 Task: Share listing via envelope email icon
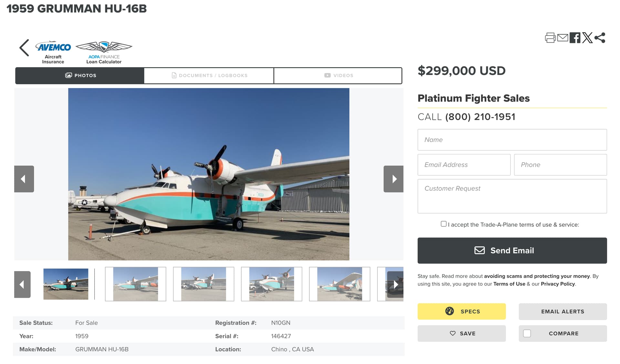click(563, 38)
